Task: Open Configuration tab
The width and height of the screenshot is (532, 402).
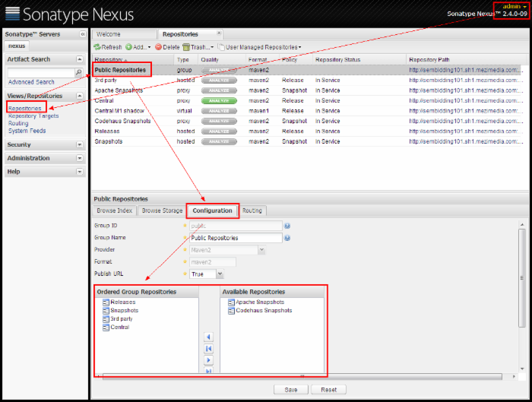Action: (212, 210)
